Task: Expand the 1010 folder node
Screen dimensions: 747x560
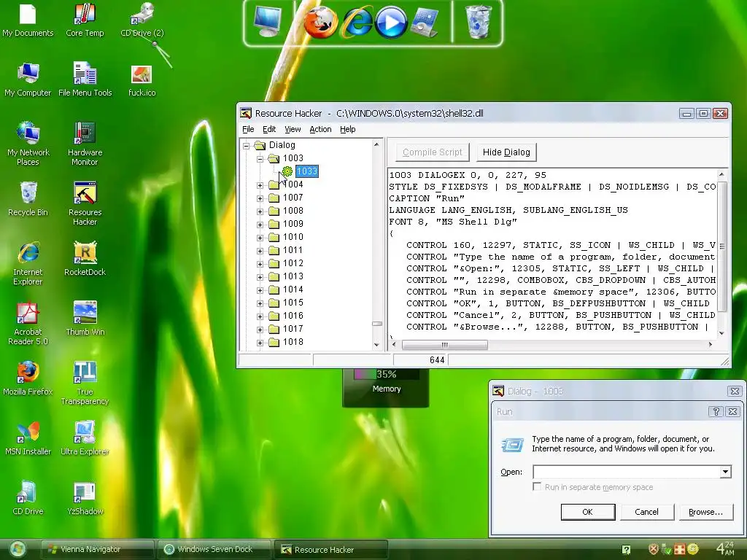Action: (x=260, y=238)
